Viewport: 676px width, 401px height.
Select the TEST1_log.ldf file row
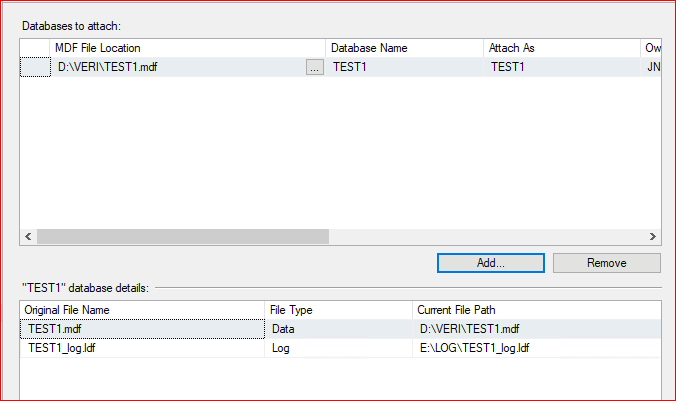click(140, 348)
